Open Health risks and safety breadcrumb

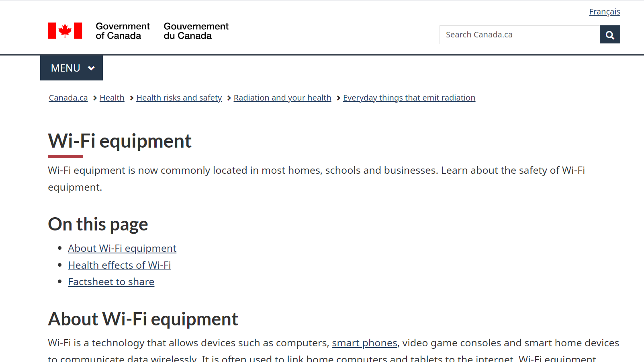point(179,98)
